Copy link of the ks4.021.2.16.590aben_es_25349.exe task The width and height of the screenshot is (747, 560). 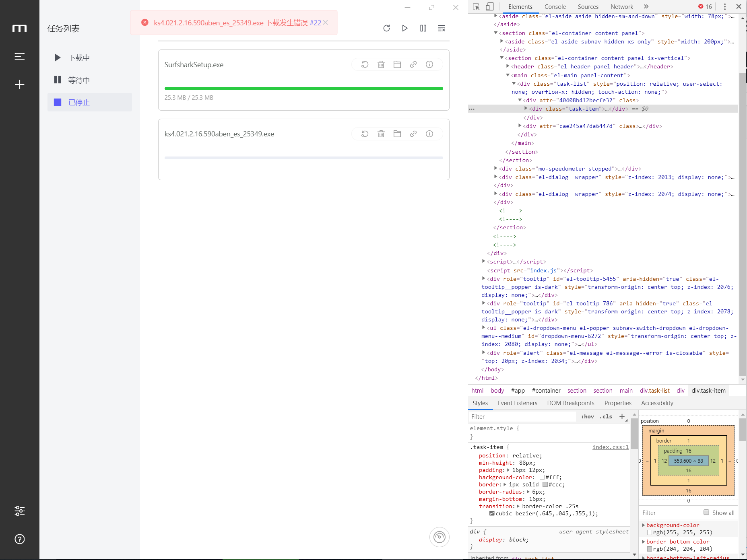[413, 134]
